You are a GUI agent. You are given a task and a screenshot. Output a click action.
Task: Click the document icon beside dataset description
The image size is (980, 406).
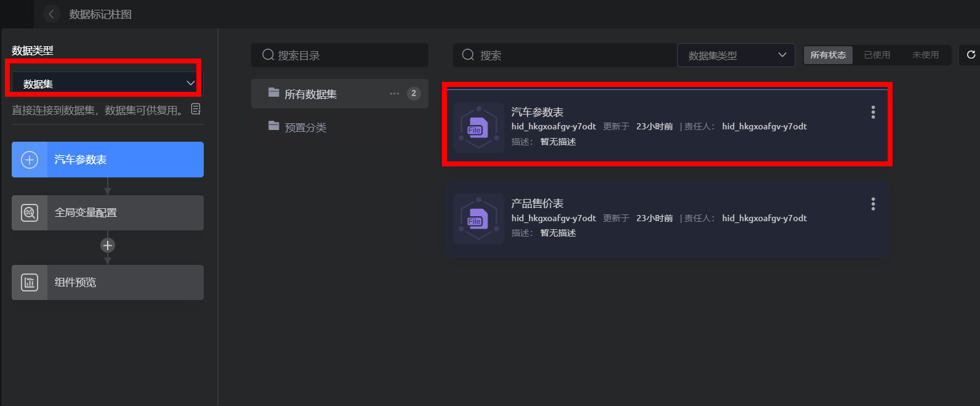click(196, 109)
